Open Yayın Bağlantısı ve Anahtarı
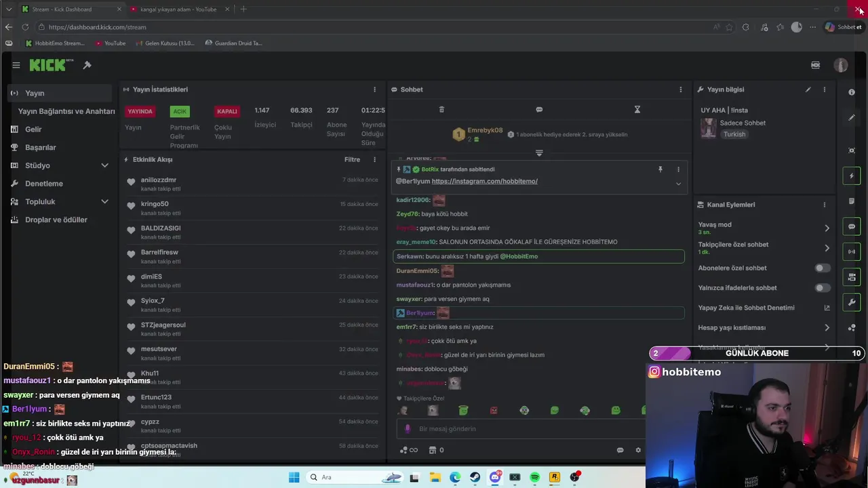The height and width of the screenshot is (488, 868). [x=66, y=111]
